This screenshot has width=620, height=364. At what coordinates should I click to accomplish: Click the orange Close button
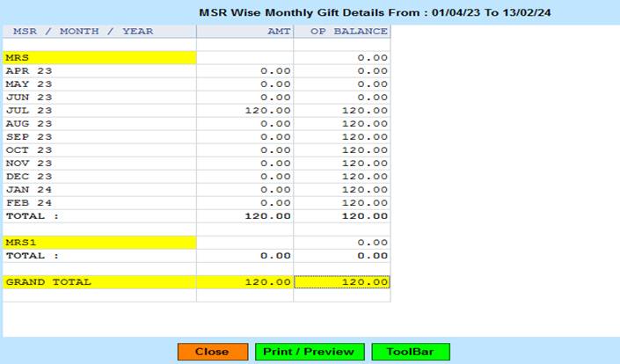point(212,352)
